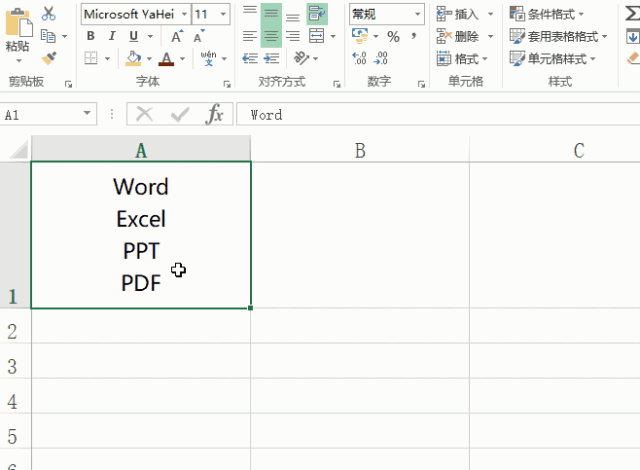Image resolution: width=640 pixels, height=470 pixels.
Task: Apply the red font color A
Action: 166,58
